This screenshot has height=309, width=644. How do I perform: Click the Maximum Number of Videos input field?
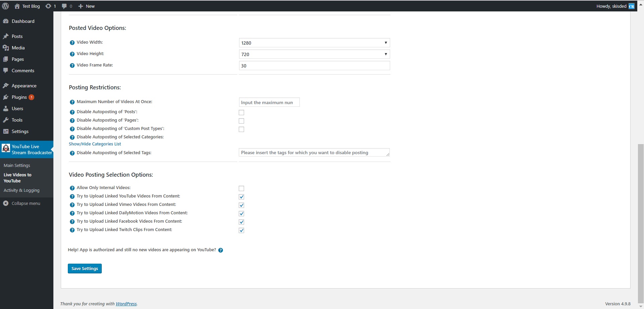[x=269, y=102]
